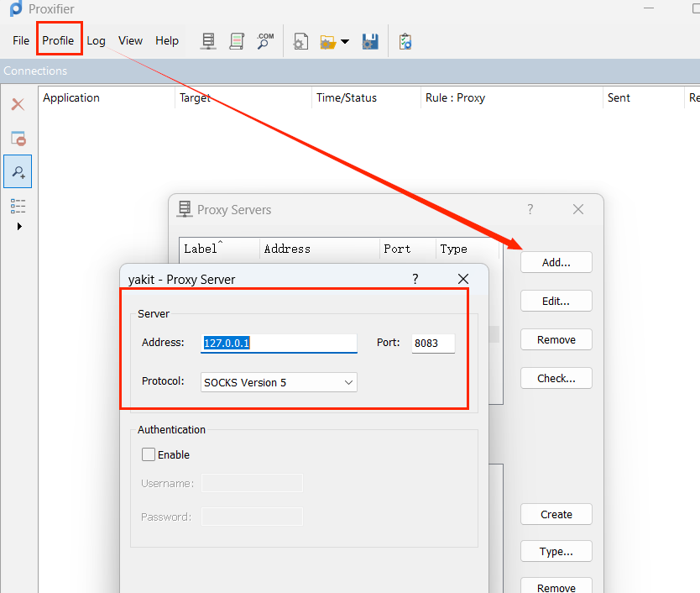Viewport: 700px width, 593px height.
Task: Click the Type column header in proxy list
Action: coord(467,249)
